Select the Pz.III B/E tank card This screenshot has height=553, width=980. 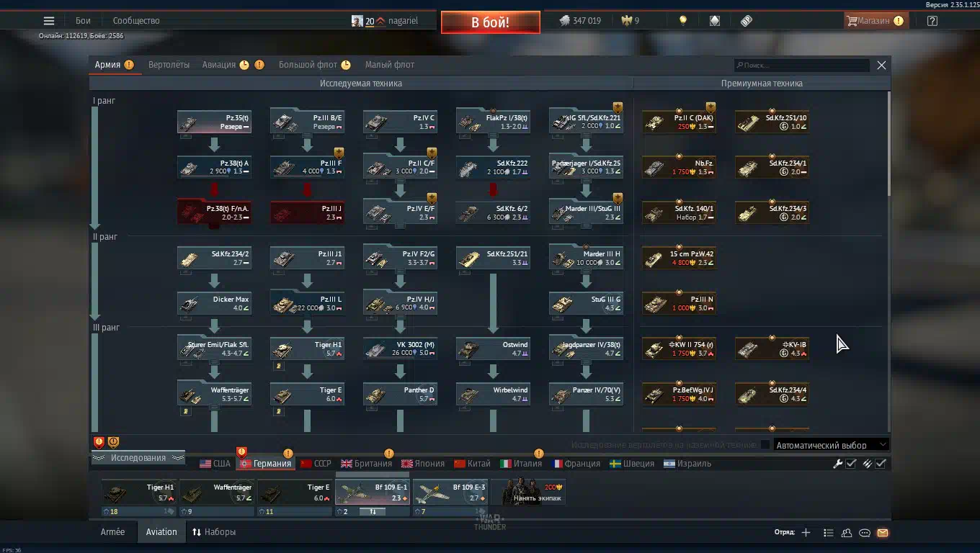click(307, 122)
